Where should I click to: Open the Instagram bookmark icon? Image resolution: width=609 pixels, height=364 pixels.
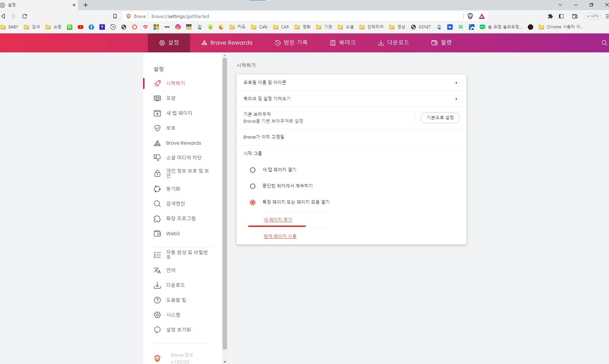pos(178,27)
